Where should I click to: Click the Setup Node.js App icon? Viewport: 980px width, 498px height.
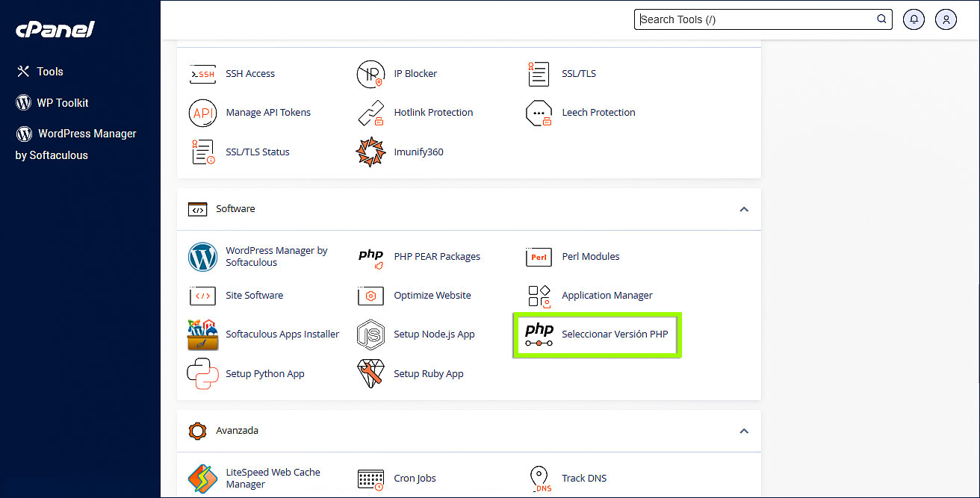click(370, 334)
